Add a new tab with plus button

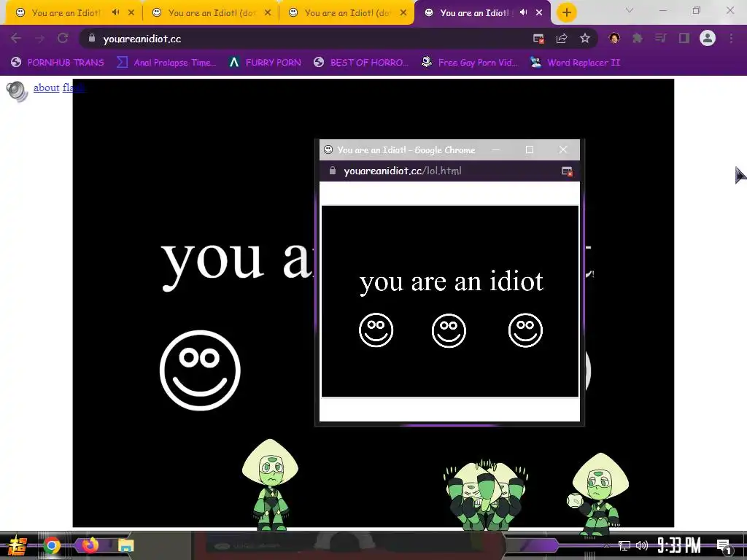[x=566, y=12]
